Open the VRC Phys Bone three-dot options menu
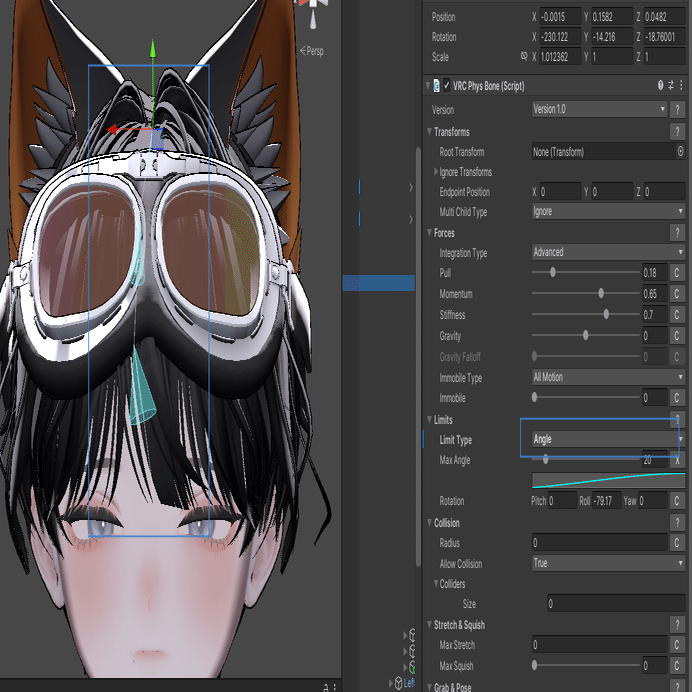The width and height of the screenshot is (692, 692). (x=681, y=85)
